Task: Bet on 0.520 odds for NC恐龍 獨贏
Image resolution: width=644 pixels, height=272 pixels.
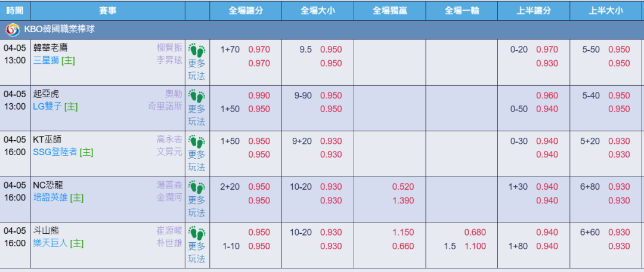Action: pyautogui.click(x=403, y=187)
